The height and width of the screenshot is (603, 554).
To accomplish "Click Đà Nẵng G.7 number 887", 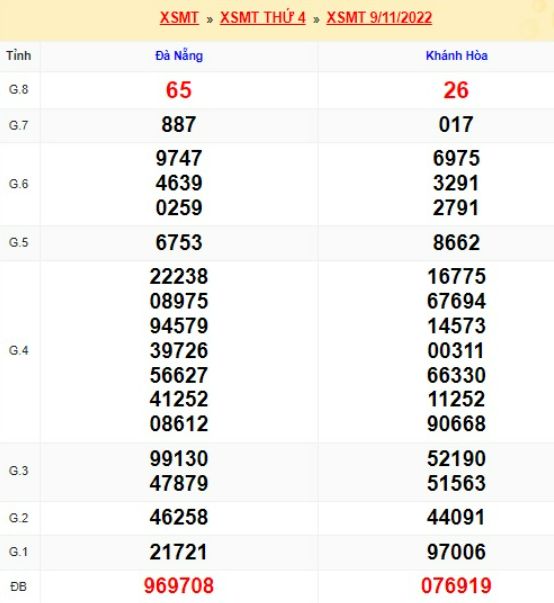I will [179, 125].
